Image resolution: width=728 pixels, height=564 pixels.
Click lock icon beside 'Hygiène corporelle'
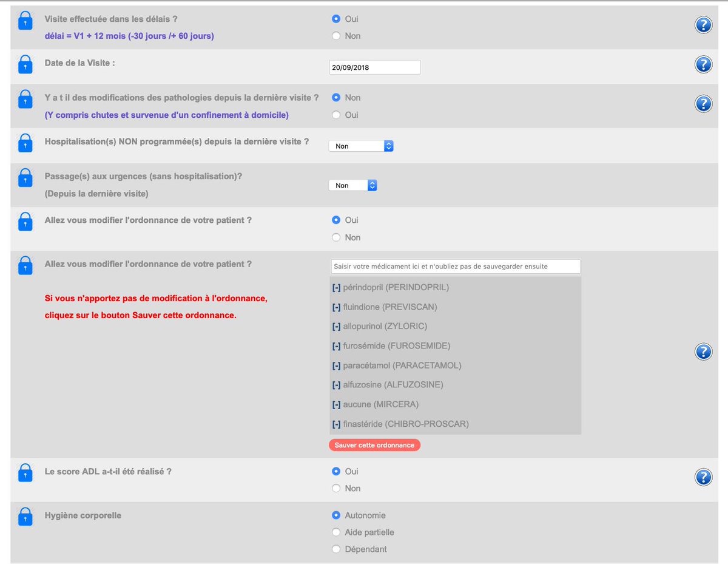[25, 517]
